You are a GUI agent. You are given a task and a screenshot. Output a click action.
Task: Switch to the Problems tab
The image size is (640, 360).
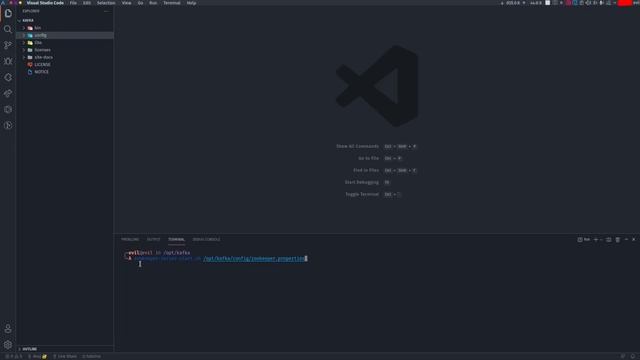[x=130, y=240]
